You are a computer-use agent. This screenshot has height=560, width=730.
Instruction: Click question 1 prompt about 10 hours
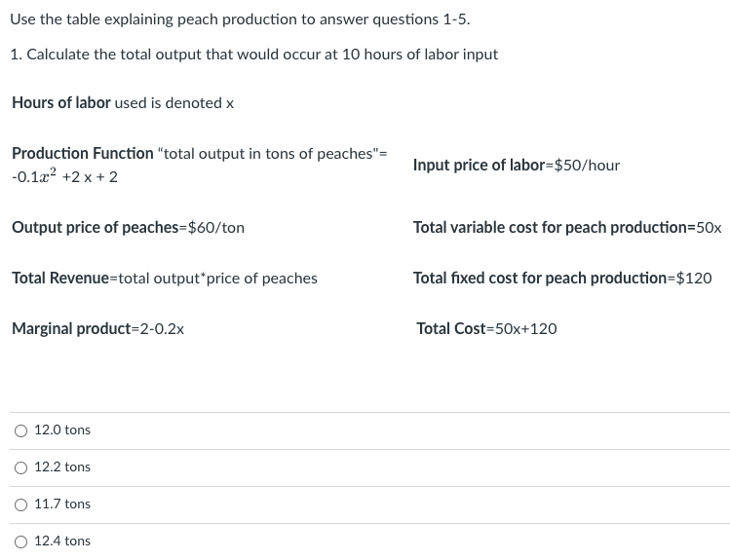[254, 55]
